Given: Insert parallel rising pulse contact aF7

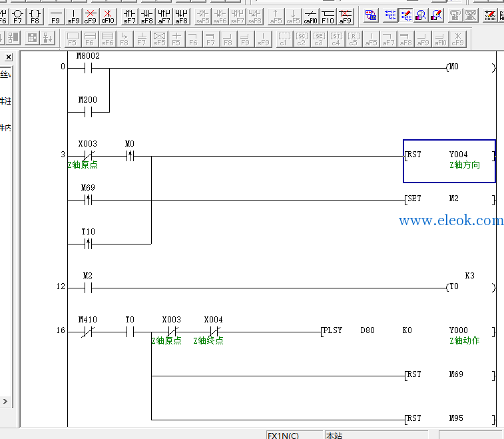Looking at the screenshot, I should [x=164, y=17].
